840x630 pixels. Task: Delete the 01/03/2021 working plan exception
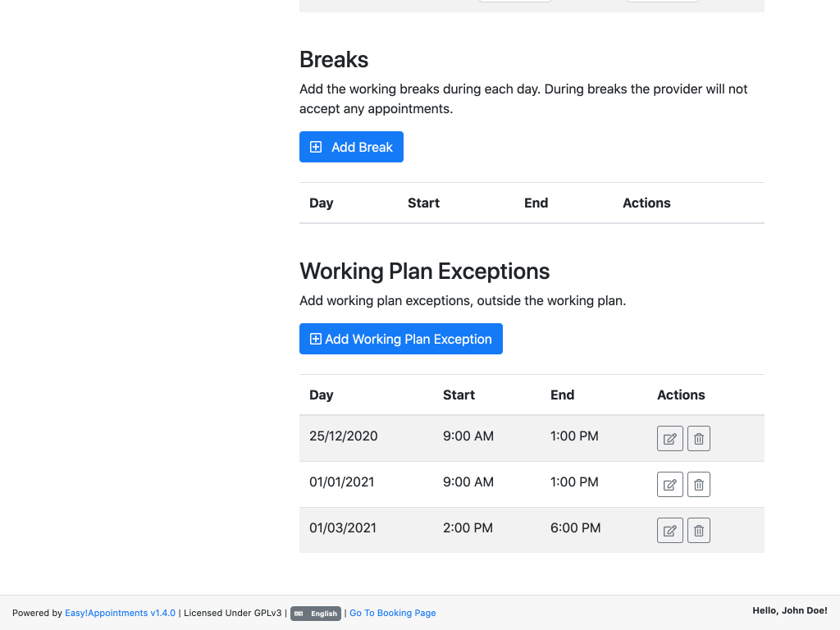pos(699,531)
